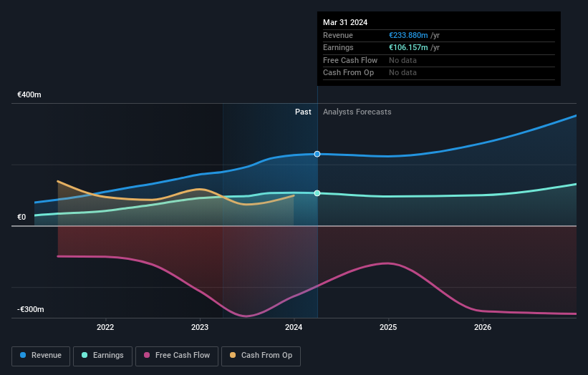This screenshot has height=375, width=588.
Task: Toggle the Free Cash Flow legend button
Action: point(177,356)
